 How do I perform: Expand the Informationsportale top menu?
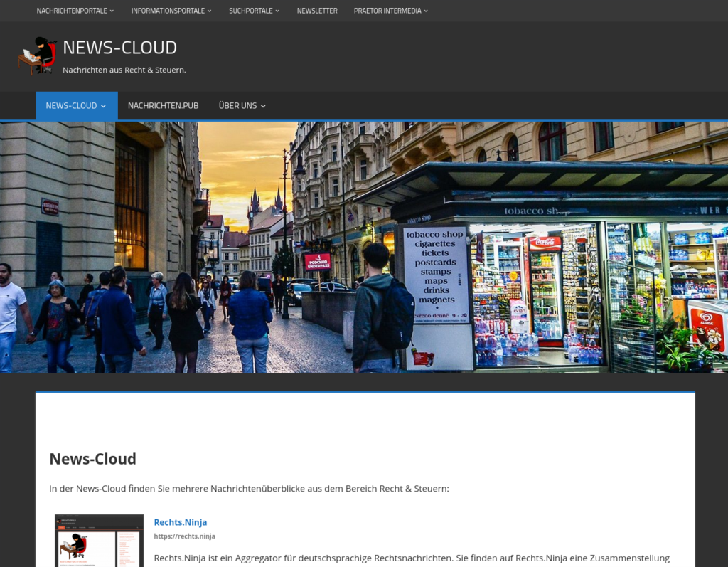tap(167, 11)
